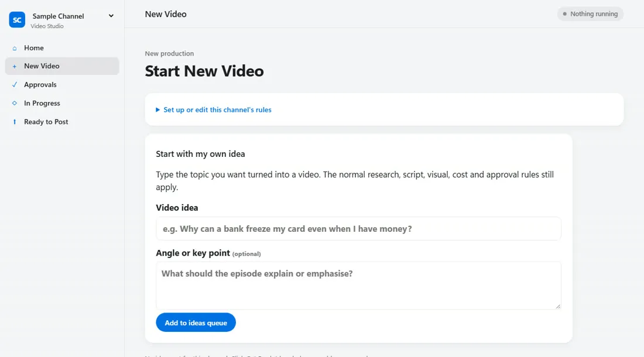Open the Ready to Post page
The image size is (644, 357).
[x=62, y=122]
